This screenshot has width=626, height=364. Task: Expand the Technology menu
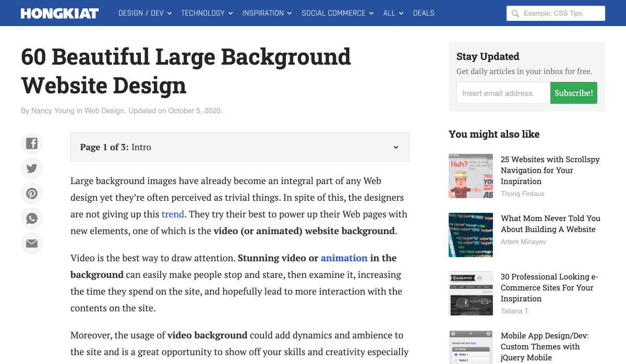click(x=207, y=13)
